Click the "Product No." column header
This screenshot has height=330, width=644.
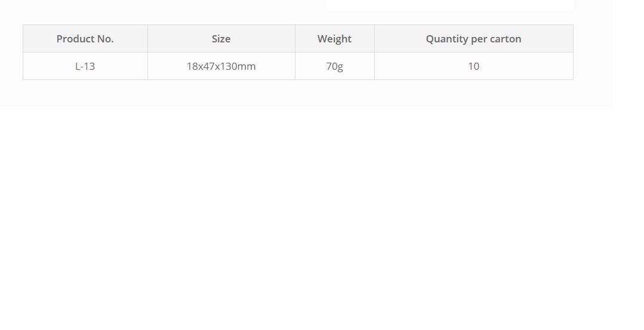[x=85, y=39]
